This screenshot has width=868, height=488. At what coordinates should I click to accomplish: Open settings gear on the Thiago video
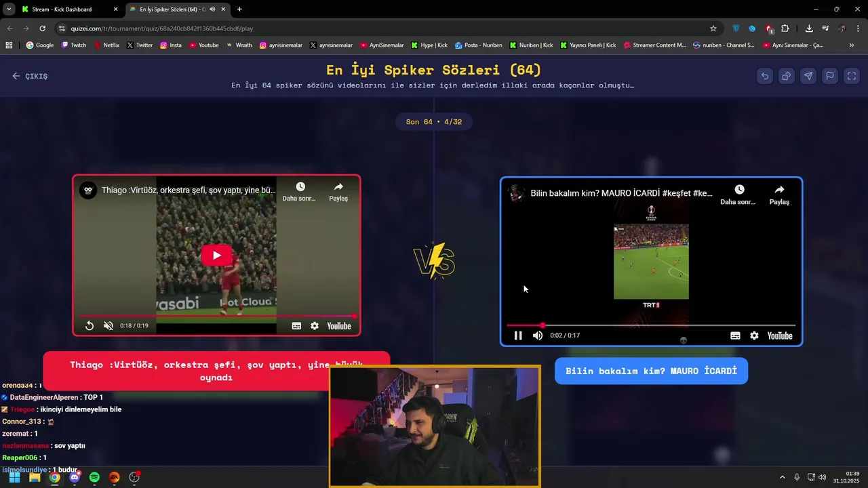tap(315, 326)
